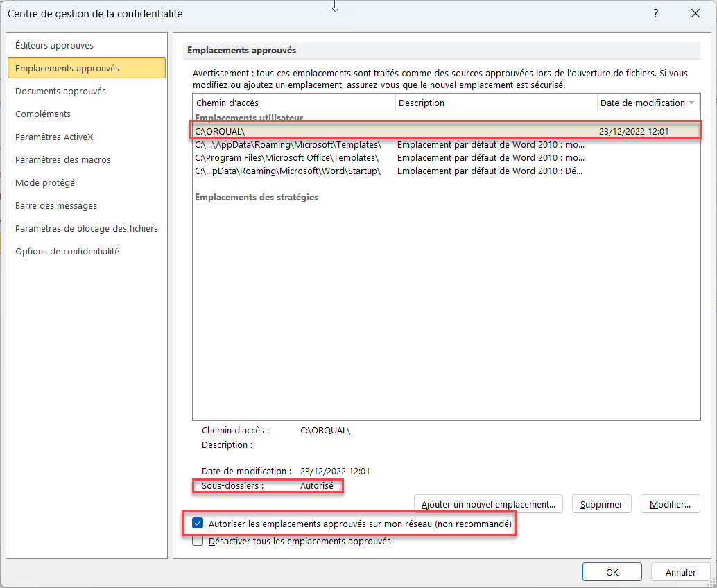This screenshot has height=588, width=717.
Task: Open the Éditeurs approuvés section
Action: point(54,46)
